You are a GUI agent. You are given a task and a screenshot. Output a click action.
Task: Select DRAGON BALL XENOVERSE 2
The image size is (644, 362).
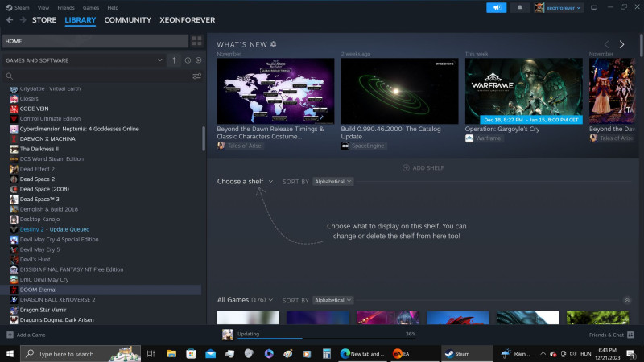(x=57, y=300)
